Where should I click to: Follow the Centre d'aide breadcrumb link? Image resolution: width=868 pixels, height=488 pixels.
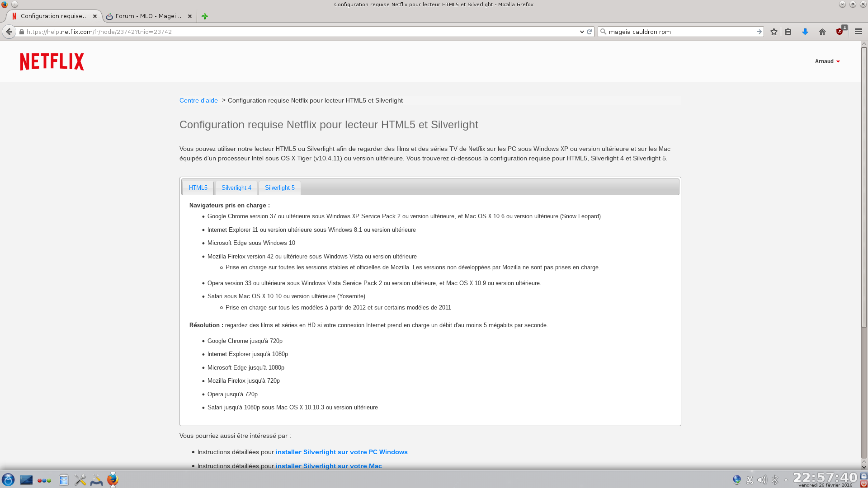point(198,100)
